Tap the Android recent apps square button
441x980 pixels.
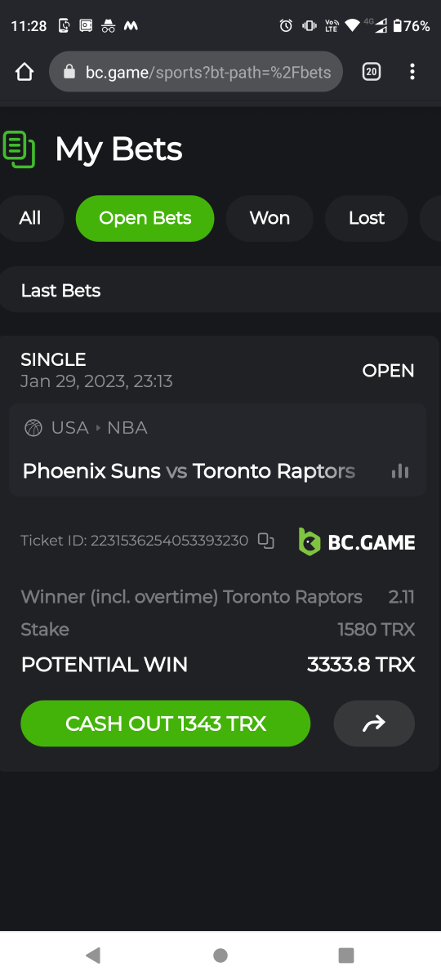346,955
